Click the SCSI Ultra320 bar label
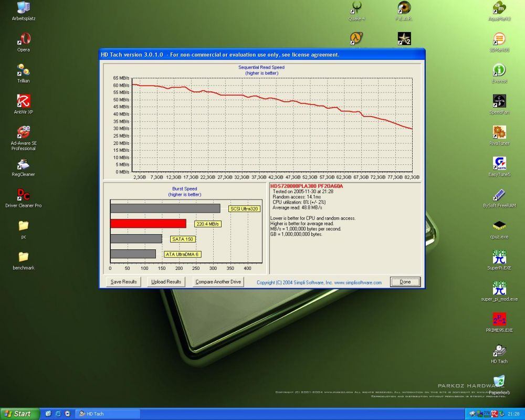Image resolution: width=525 pixels, height=420 pixels. [244, 209]
